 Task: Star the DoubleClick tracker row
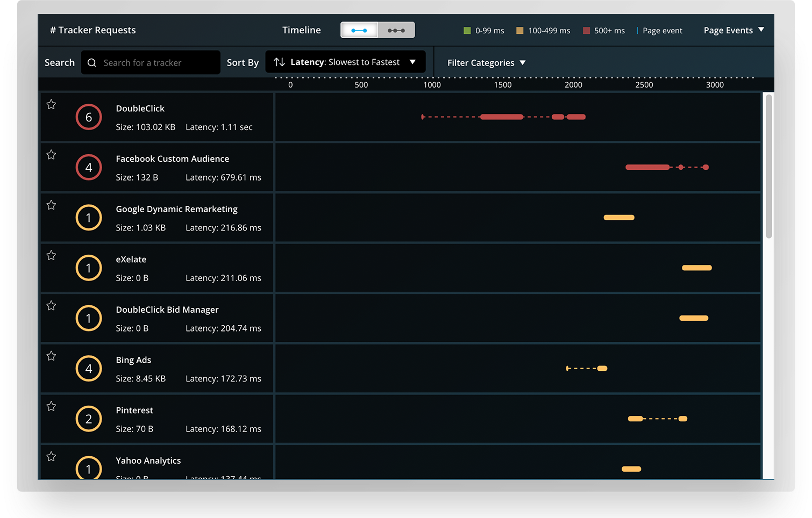(51, 104)
